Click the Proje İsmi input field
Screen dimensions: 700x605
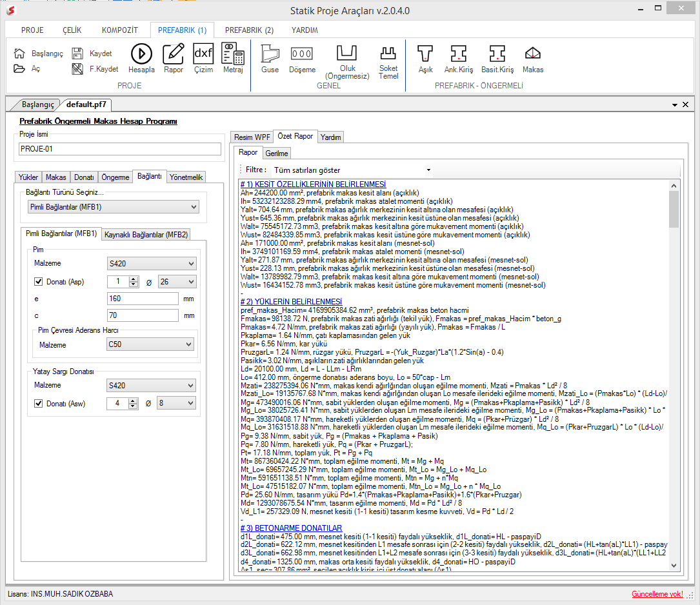[119, 149]
